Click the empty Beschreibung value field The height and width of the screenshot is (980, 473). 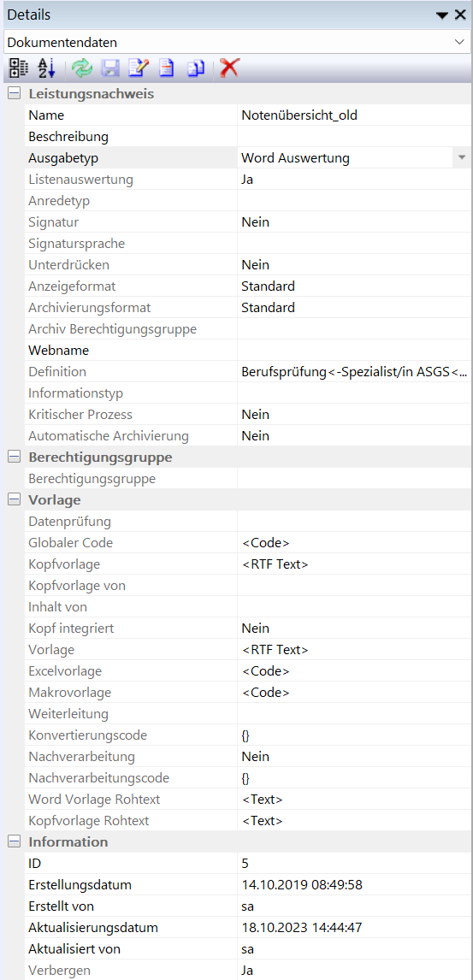(353, 136)
